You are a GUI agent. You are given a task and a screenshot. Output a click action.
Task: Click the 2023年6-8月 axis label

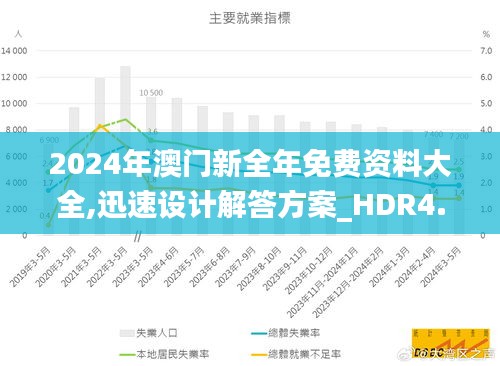[x=210, y=267]
